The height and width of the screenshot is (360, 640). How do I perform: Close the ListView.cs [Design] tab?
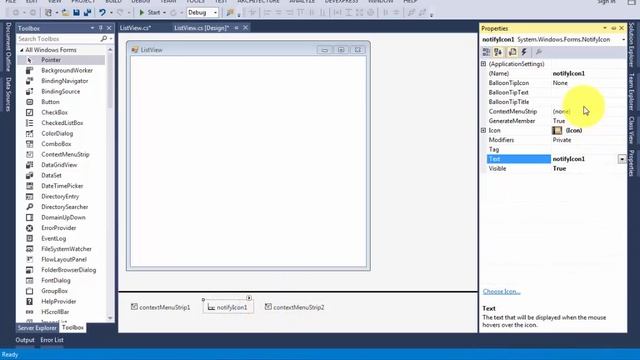point(245,28)
